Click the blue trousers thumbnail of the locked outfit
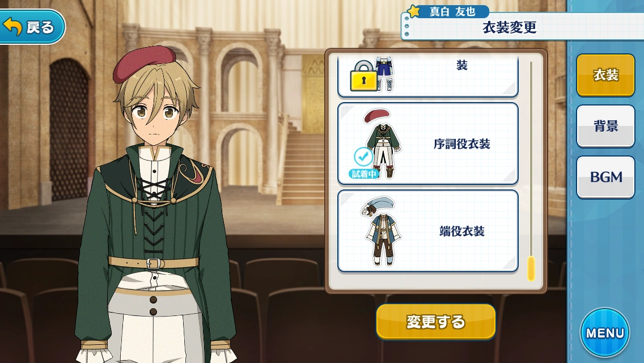Screen dimensions: 644x363 pyautogui.click(x=385, y=74)
